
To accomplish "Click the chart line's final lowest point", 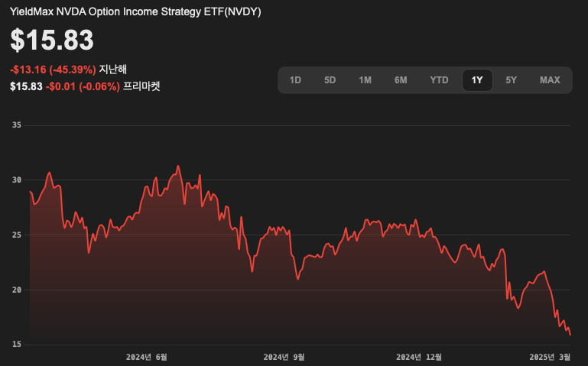I will tap(570, 335).
